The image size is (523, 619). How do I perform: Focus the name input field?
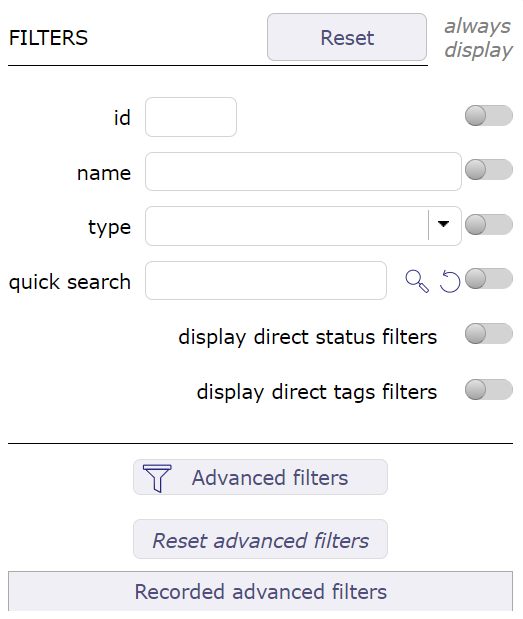(303, 171)
